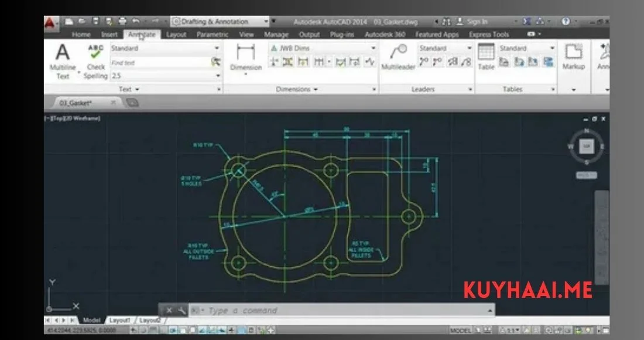This screenshot has width=644, height=340.
Task: Open the text height 2.5 dropdown
Action: point(218,76)
